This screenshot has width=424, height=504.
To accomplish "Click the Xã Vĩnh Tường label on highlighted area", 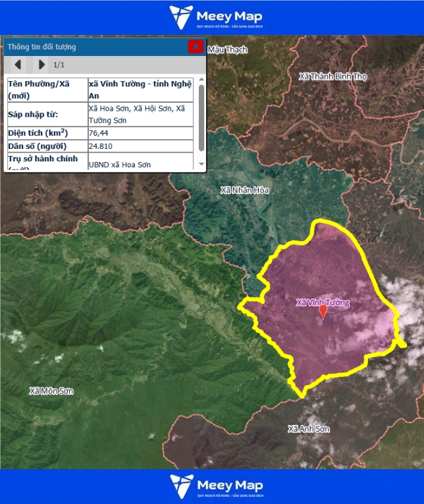I will coord(323,302).
